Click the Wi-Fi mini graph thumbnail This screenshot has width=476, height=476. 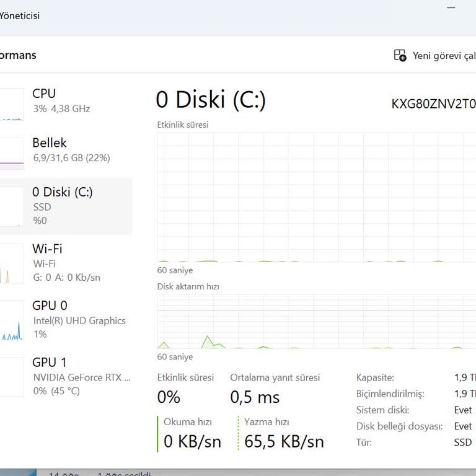point(12,263)
